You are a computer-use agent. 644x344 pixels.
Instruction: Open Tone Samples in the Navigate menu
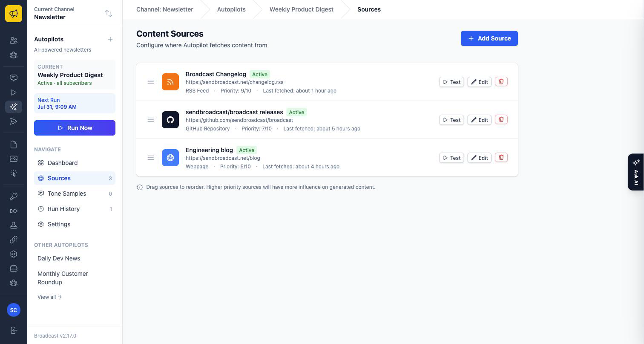coord(75,194)
